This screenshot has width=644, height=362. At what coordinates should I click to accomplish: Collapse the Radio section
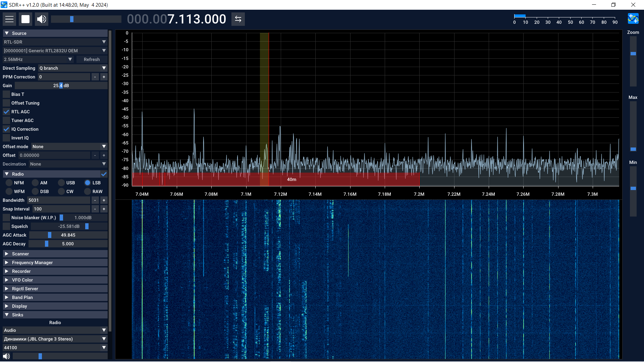pos(51,174)
